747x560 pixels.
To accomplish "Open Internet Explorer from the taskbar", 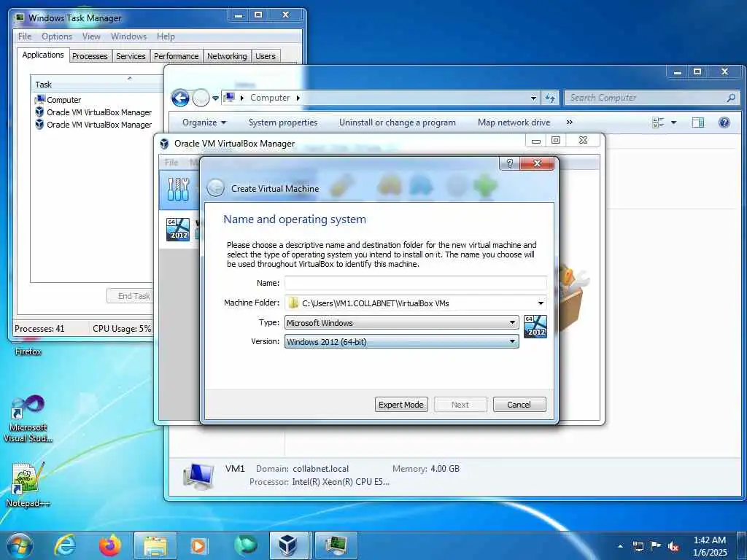I will (65, 545).
